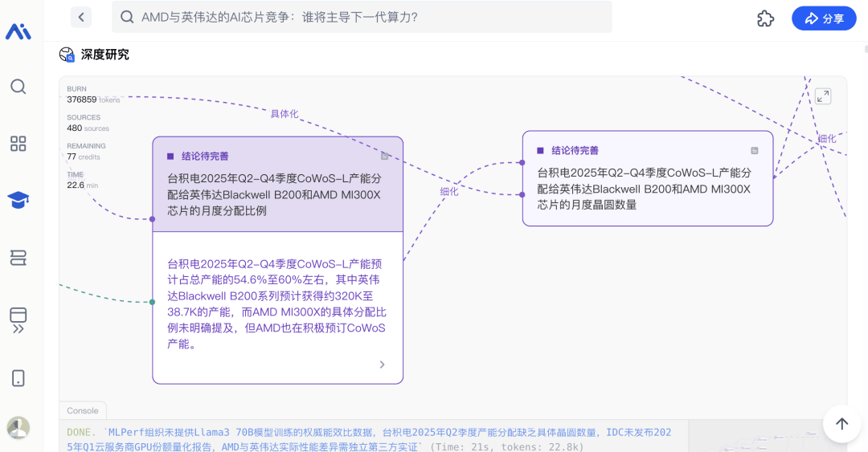868x452 pixels.
Task: Open the stacked layers icon in the sidebar
Action: (18, 258)
